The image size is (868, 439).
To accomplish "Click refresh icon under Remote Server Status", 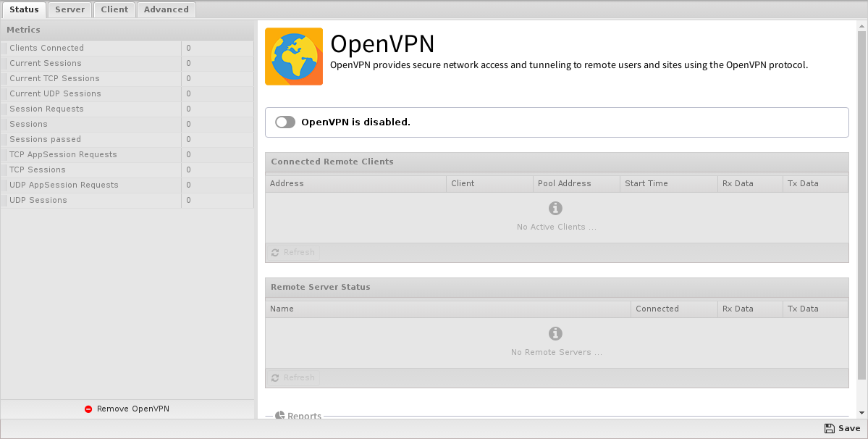I will pyautogui.click(x=275, y=378).
